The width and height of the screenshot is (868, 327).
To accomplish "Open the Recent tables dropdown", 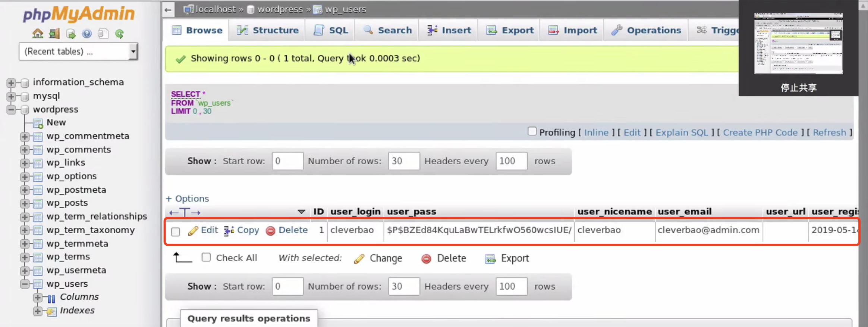I will click(x=78, y=51).
